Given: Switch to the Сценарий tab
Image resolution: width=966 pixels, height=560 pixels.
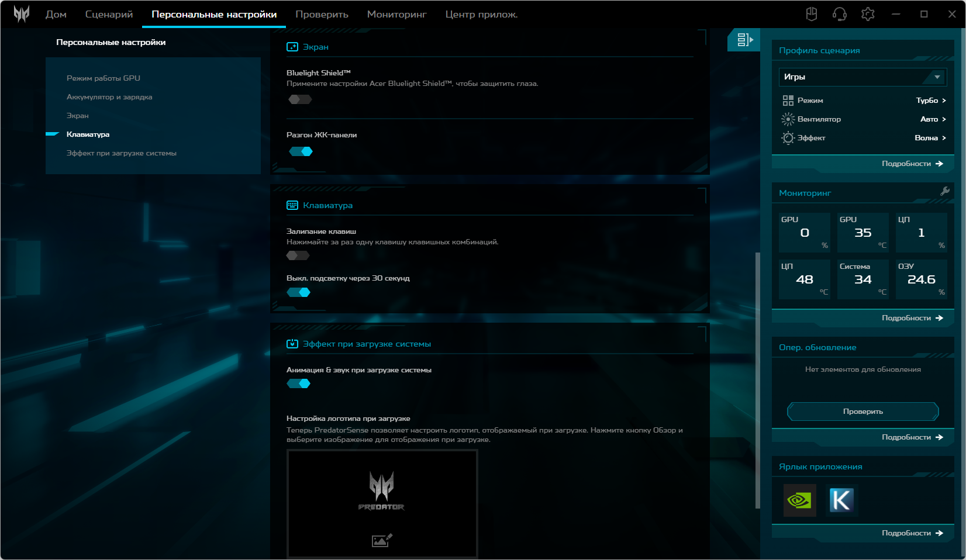Looking at the screenshot, I should (109, 14).
